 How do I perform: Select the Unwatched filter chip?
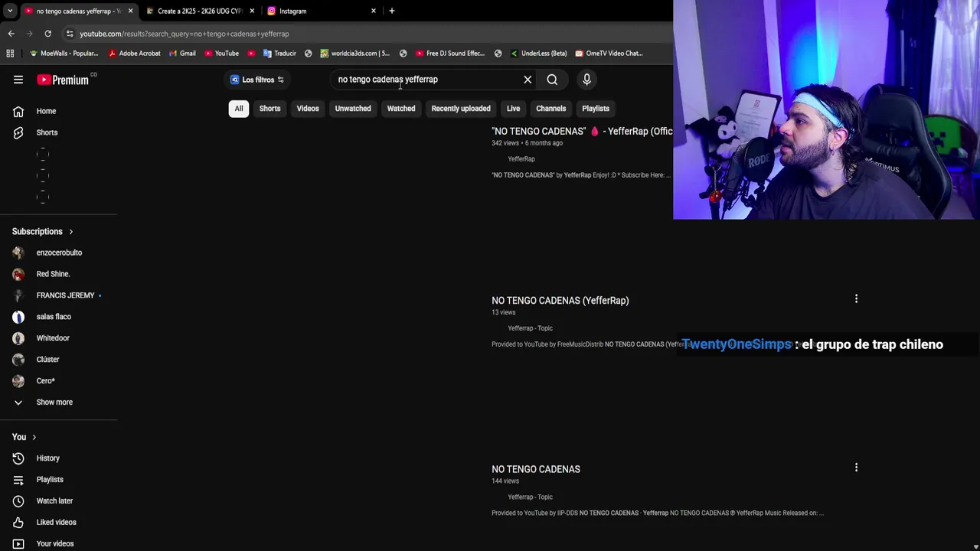[x=353, y=109]
